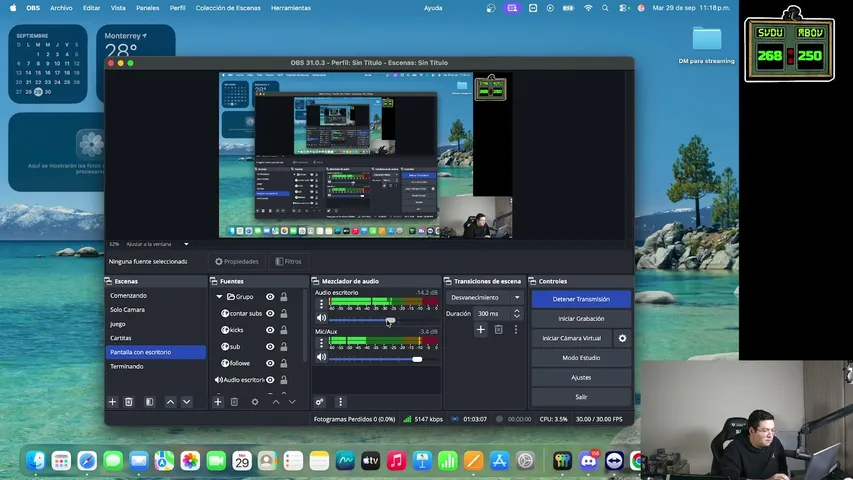The height and width of the screenshot is (480, 853).
Task: Open DM para streaming desktop folder
Action: (x=707, y=45)
